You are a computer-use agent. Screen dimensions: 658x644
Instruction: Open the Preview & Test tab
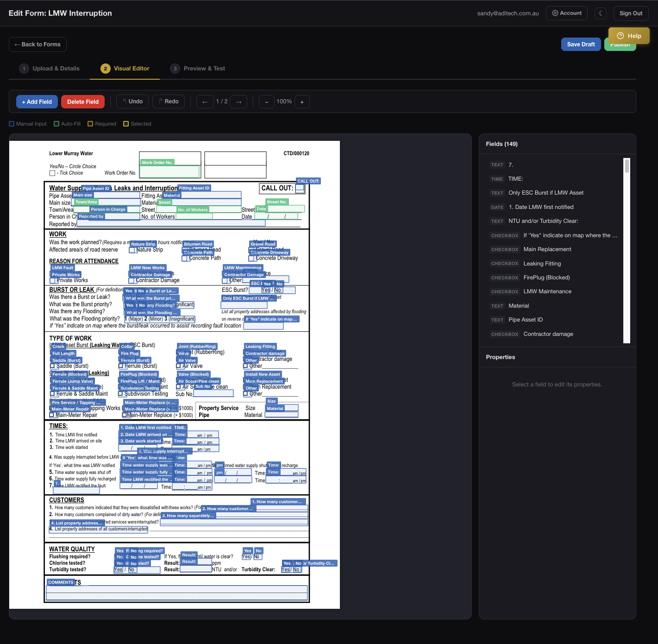coord(197,69)
